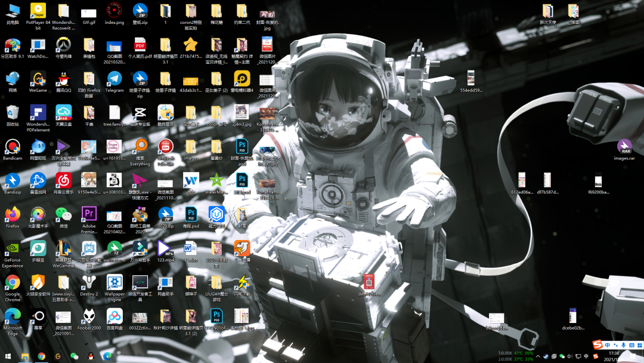Launch Destiny 2 shortcut
Viewport: 644px width, 363px height.
click(89, 285)
